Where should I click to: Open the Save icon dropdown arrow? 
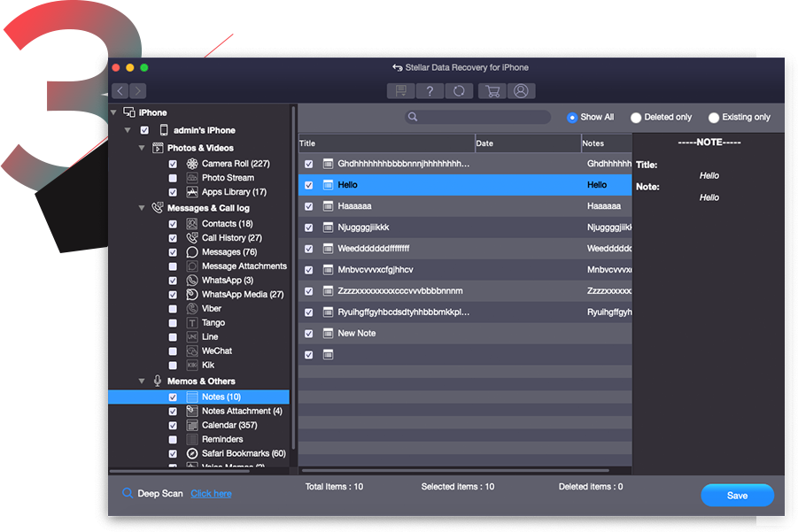point(404,95)
